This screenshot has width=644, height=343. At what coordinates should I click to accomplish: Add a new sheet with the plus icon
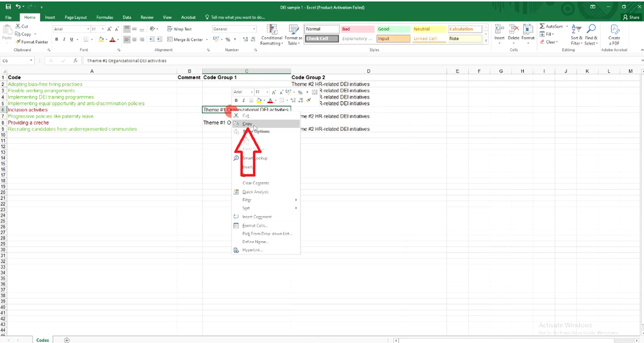click(x=67, y=340)
